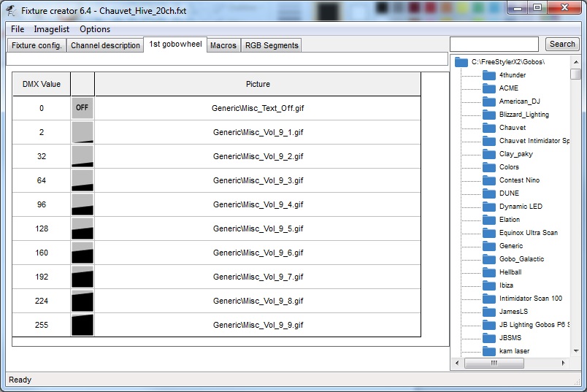Viewport: 587px width, 392px height.
Task: Open the Options menu
Action: pyautogui.click(x=95, y=29)
